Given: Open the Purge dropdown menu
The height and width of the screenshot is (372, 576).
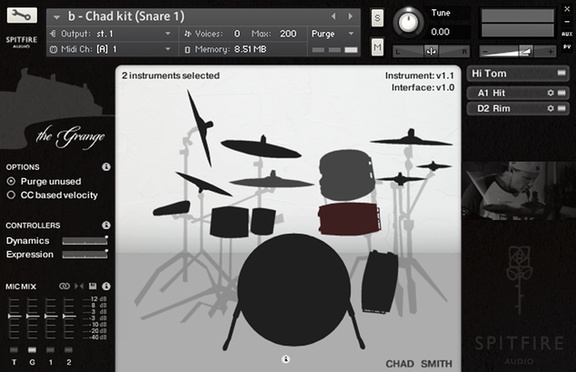Looking at the screenshot, I should tap(332, 34).
